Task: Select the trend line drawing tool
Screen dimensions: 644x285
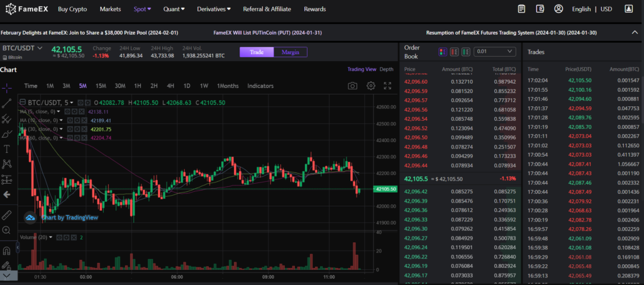Action: click(6, 103)
